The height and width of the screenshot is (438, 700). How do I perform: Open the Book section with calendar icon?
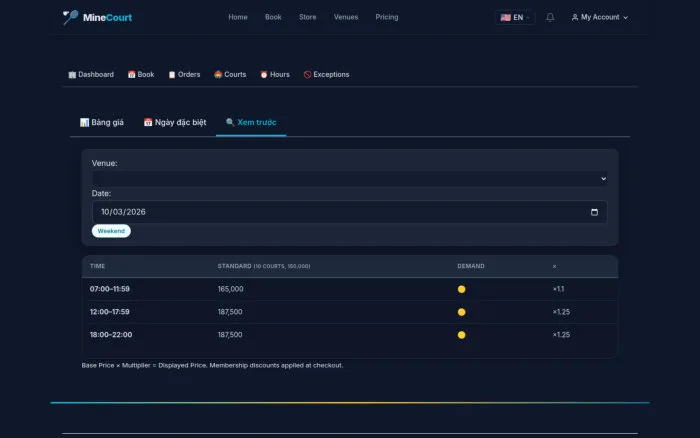coord(141,75)
